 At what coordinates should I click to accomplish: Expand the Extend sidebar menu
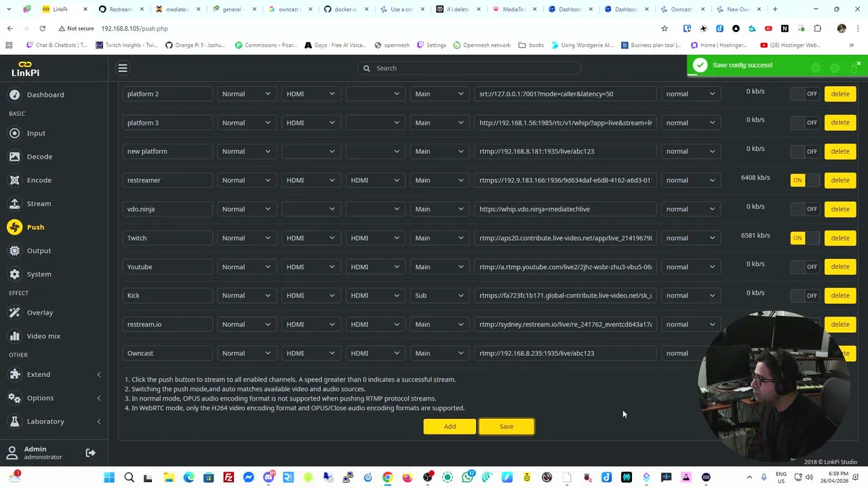click(54, 374)
